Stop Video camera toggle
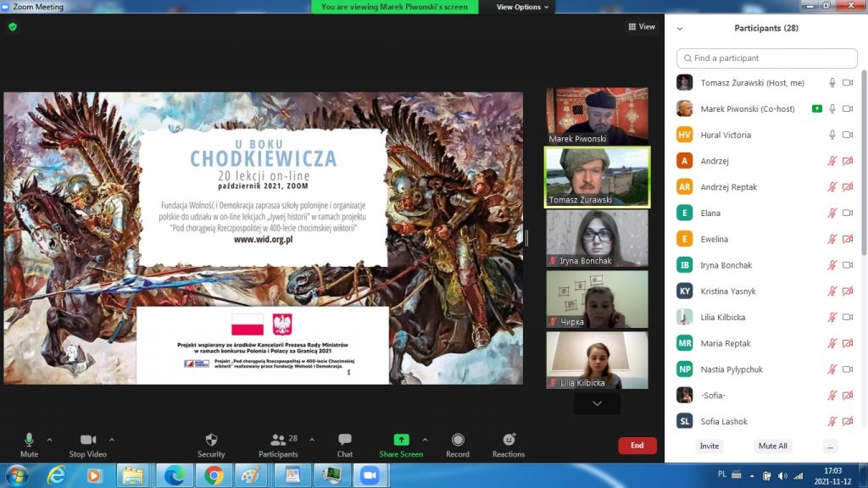 pos(87,444)
